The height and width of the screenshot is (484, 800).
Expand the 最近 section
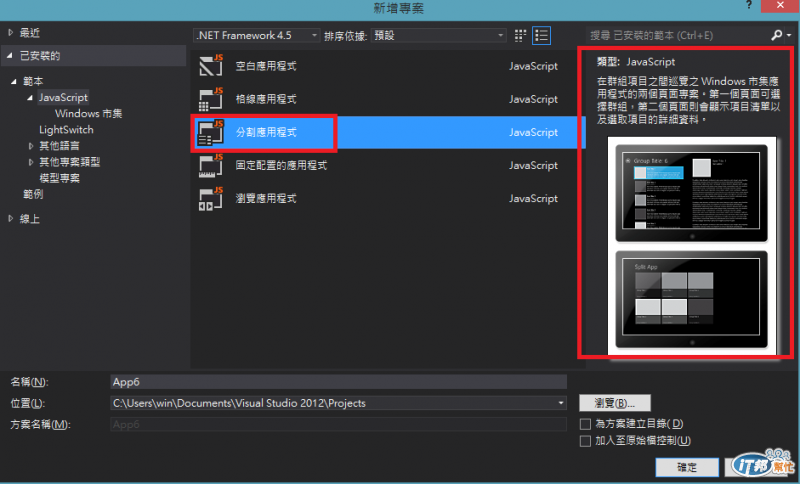[10, 33]
